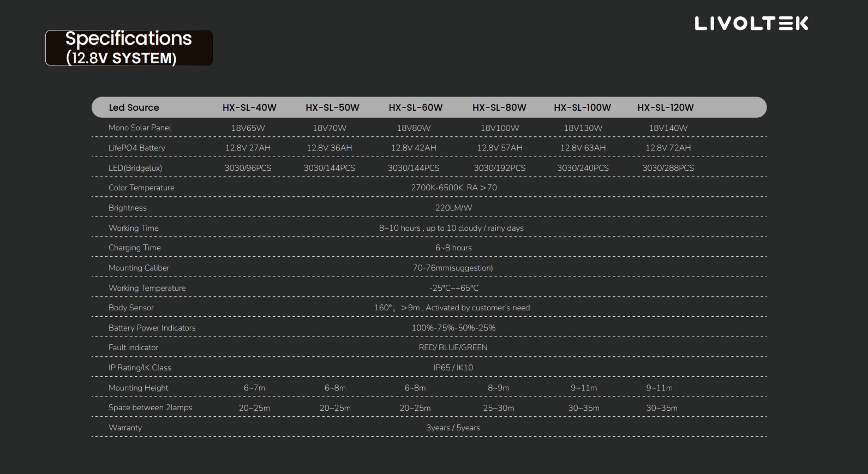This screenshot has height=474, width=868.
Task: Click the 25~30m lamp spacing value
Action: [x=499, y=408]
